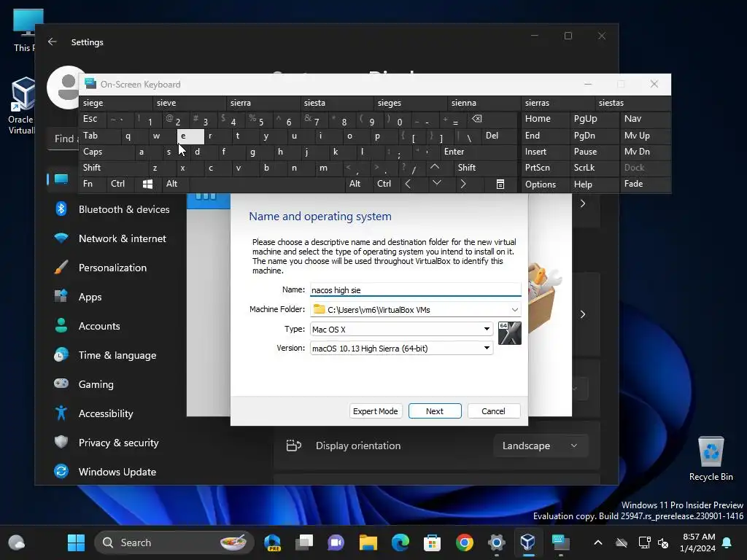Open the Version dropdown for macOS High Sierra
This screenshot has width=747, height=560.
point(401,348)
